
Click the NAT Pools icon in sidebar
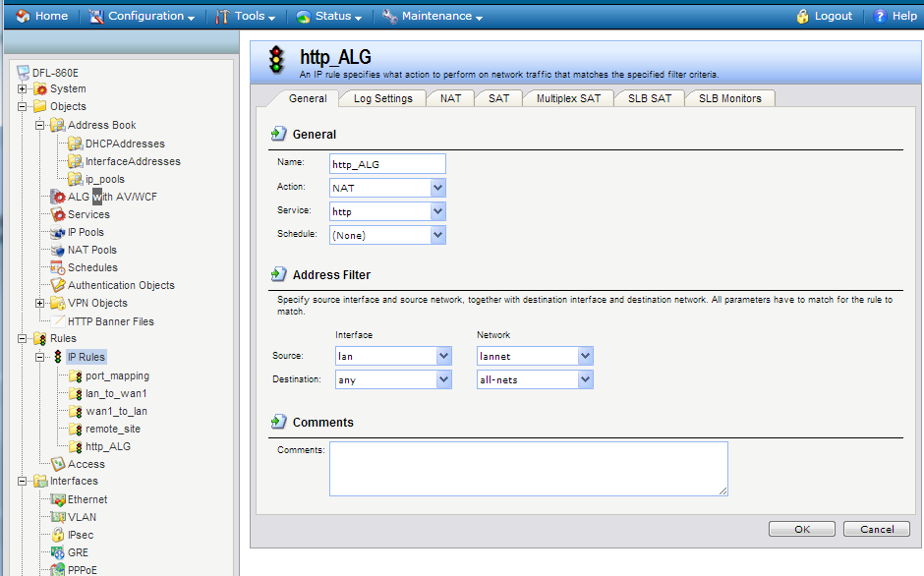(x=58, y=250)
